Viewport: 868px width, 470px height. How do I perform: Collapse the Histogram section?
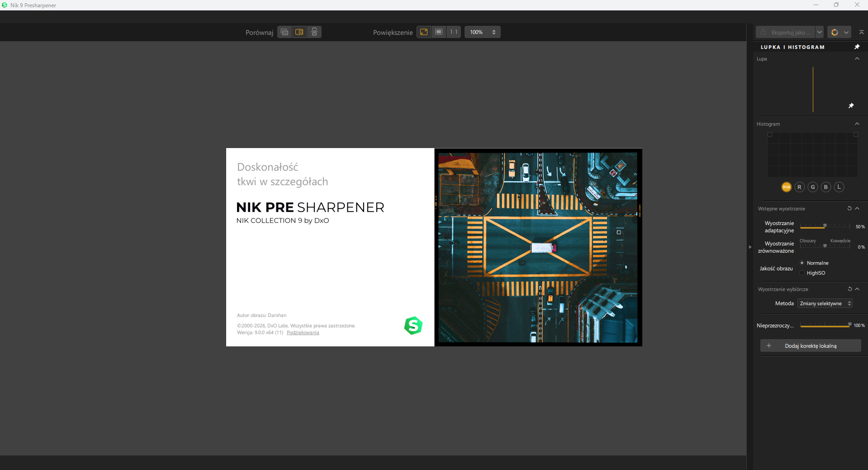pos(857,124)
